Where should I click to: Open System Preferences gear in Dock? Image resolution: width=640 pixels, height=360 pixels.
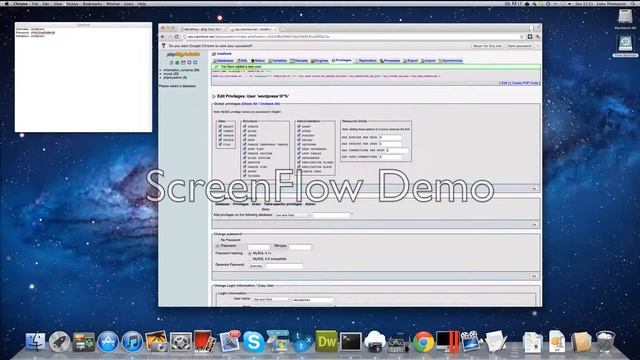click(x=180, y=341)
